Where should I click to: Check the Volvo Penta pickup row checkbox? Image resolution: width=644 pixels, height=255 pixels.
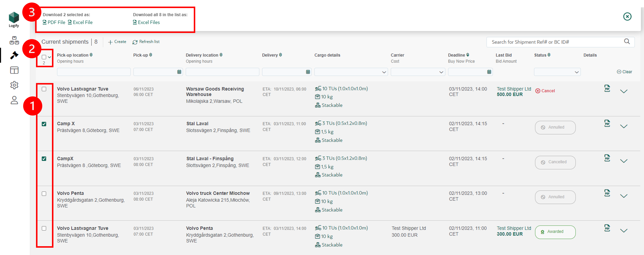[44, 194]
